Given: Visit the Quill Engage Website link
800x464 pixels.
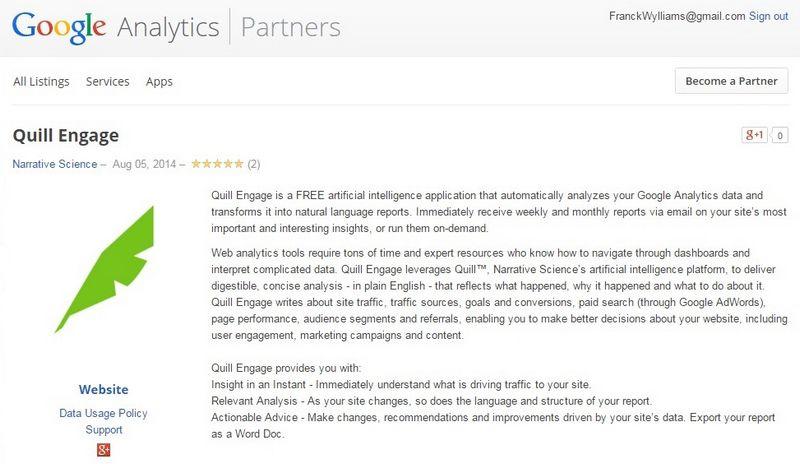Looking at the screenshot, I should coord(103,390).
